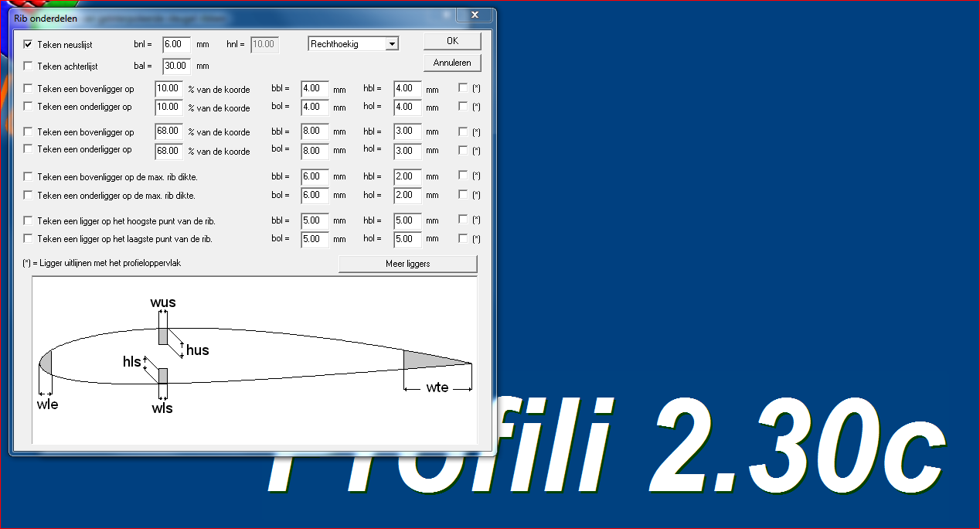Enable the (*) align checkbox for 68.00 % onderligger

click(464, 150)
